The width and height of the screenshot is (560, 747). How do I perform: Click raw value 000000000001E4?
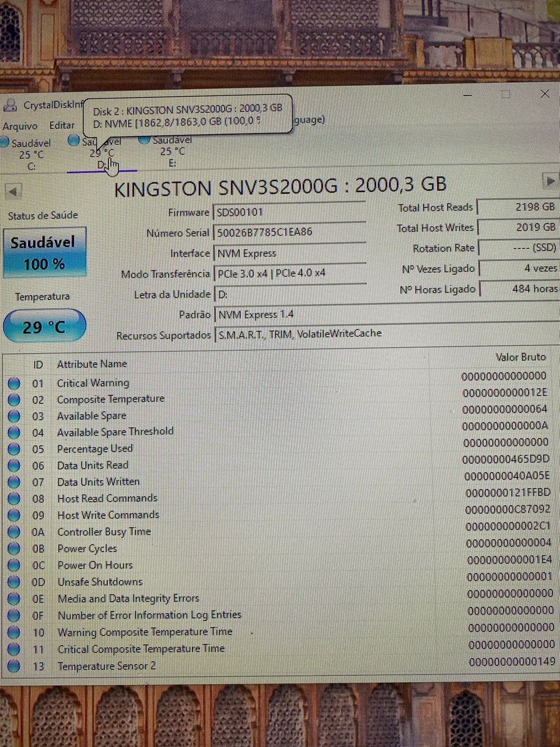point(509,560)
